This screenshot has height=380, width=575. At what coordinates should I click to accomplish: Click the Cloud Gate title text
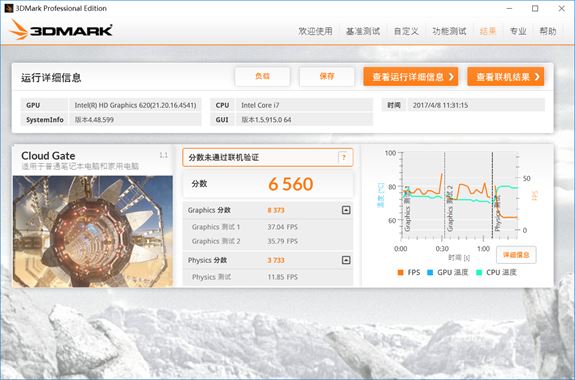point(48,156)
